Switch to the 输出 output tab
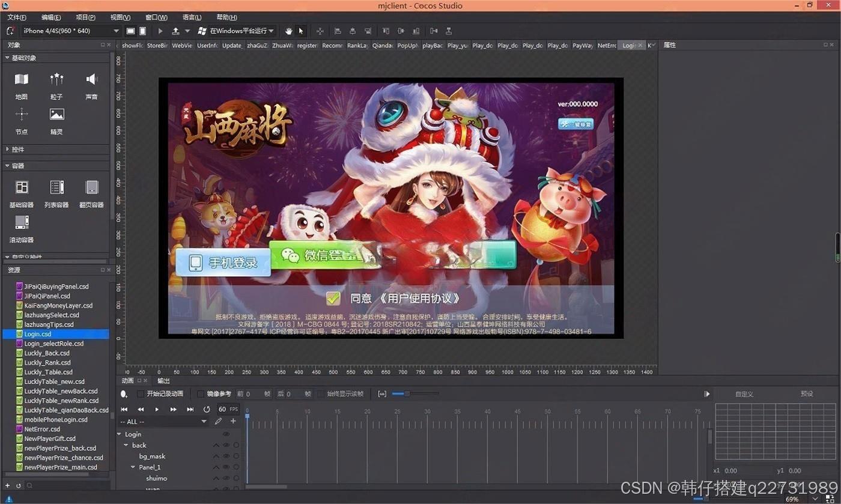841x504 pixels. (x=163, y=381)
